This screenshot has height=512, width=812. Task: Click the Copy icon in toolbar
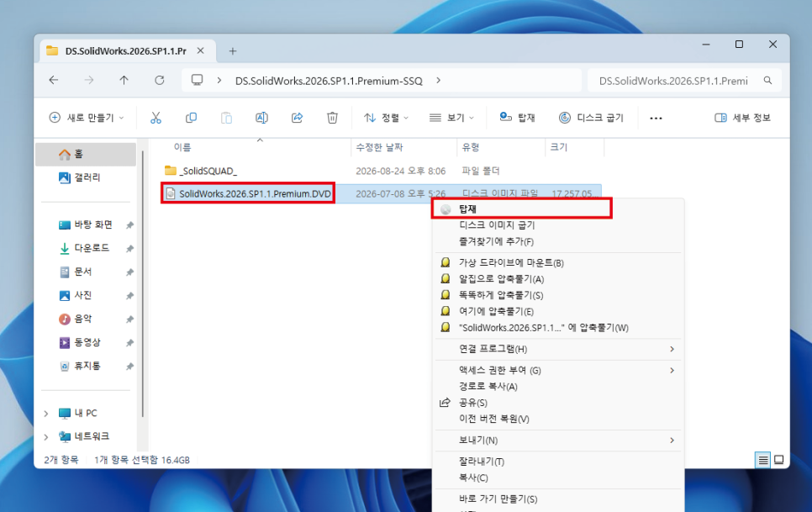[191, 118]
